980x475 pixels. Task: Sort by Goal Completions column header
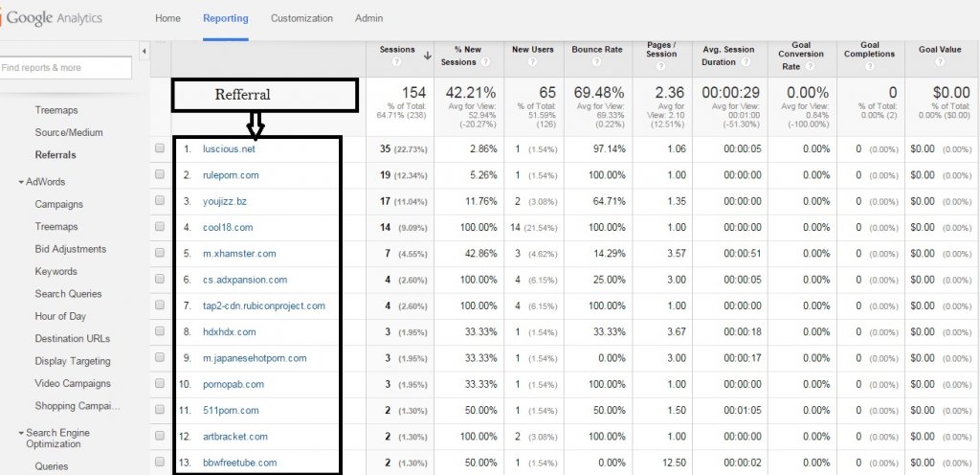click(x=869, y=50)
